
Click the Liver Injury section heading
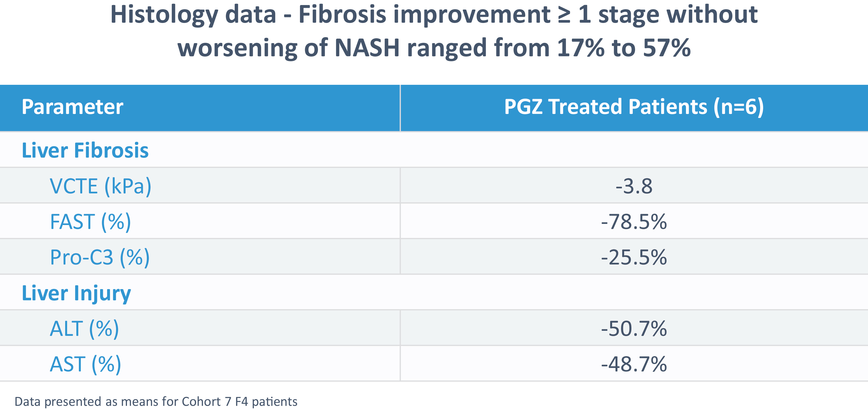pyautogui.click(x=76, y=293)
